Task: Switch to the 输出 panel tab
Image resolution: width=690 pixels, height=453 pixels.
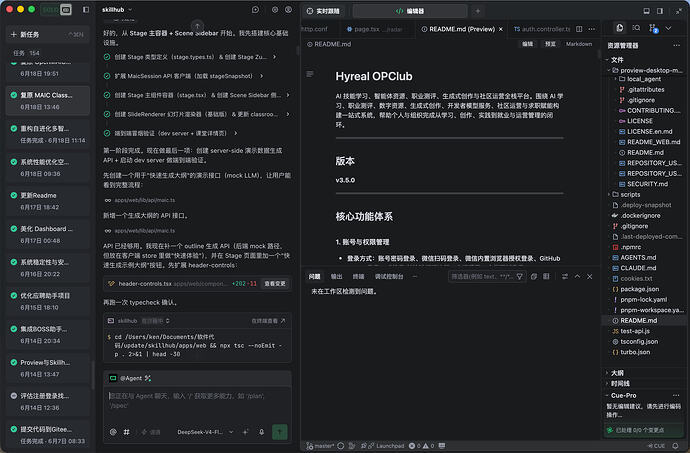Action: point(337,276)
